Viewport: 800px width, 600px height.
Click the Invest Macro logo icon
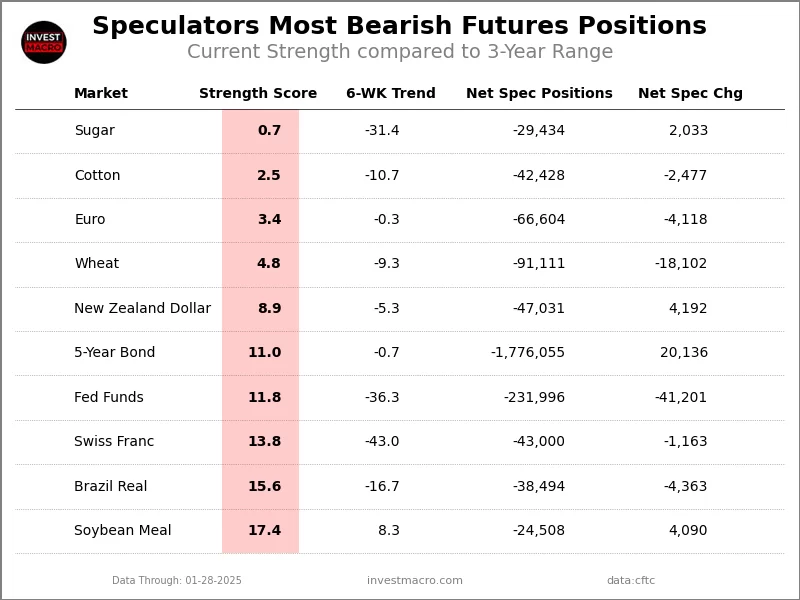coord(44,42)
